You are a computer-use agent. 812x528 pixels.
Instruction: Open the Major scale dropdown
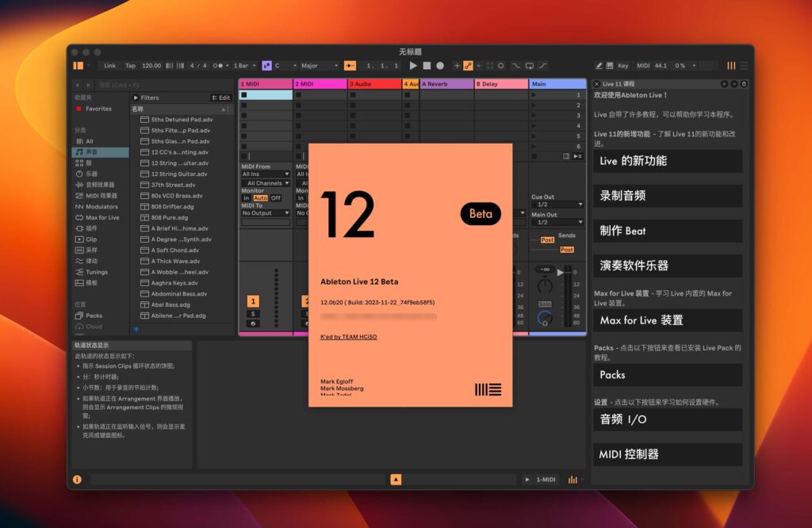310,65
